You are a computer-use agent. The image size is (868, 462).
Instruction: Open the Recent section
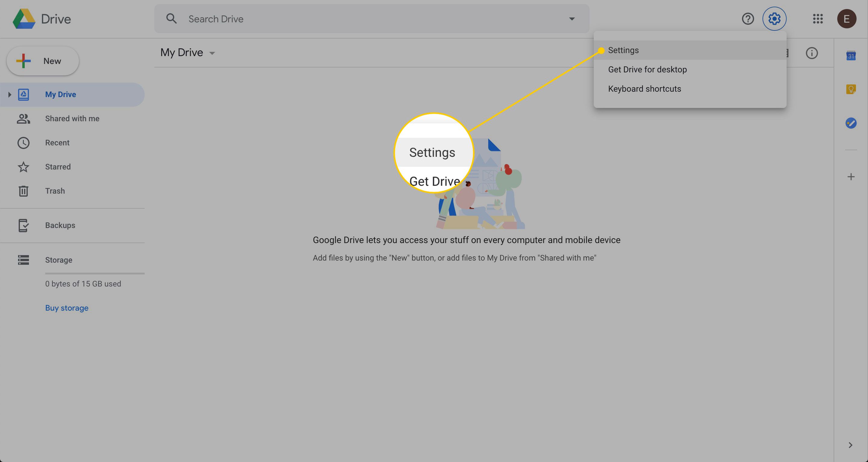72,143
